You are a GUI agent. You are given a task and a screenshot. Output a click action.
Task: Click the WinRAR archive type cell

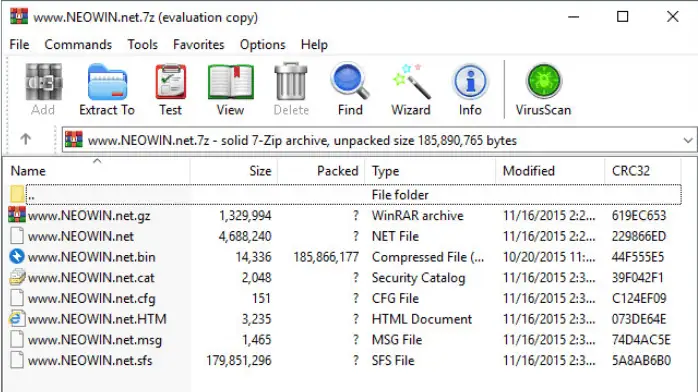coord(418,215)
